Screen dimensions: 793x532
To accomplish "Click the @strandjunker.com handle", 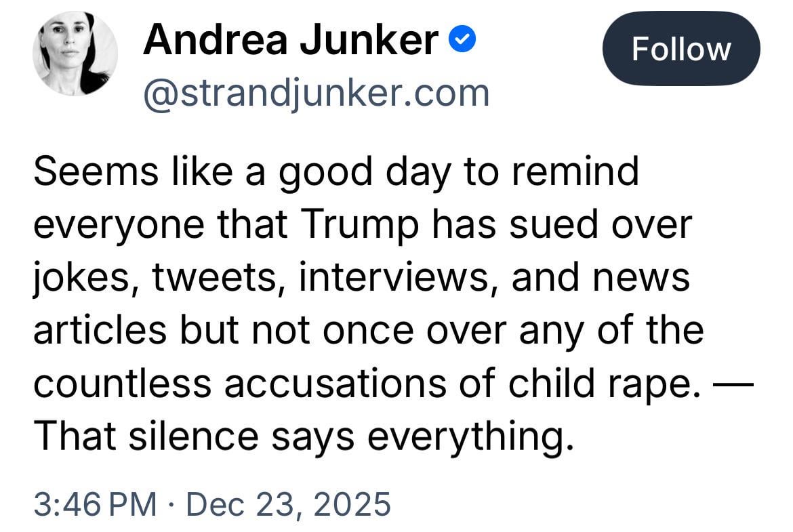I will 316,93.
